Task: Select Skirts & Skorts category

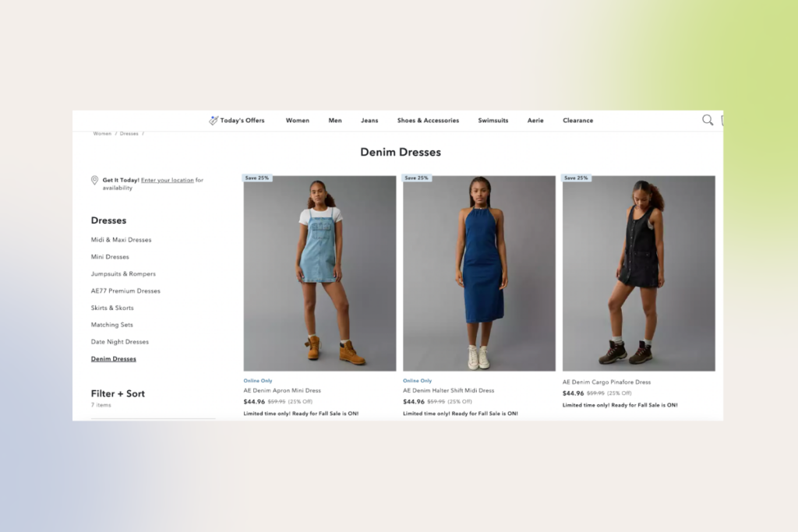Action: coord(112,308)
